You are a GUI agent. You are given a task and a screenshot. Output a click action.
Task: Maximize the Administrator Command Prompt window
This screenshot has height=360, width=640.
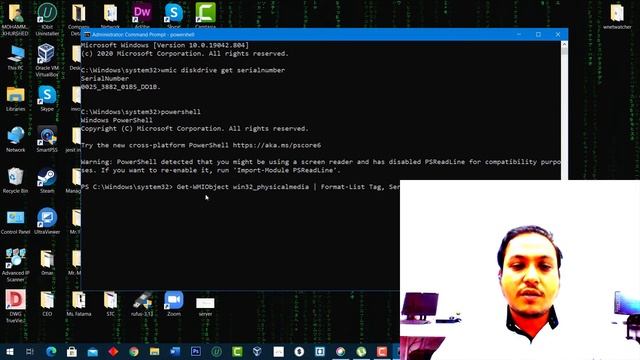[x=538, y=35]
